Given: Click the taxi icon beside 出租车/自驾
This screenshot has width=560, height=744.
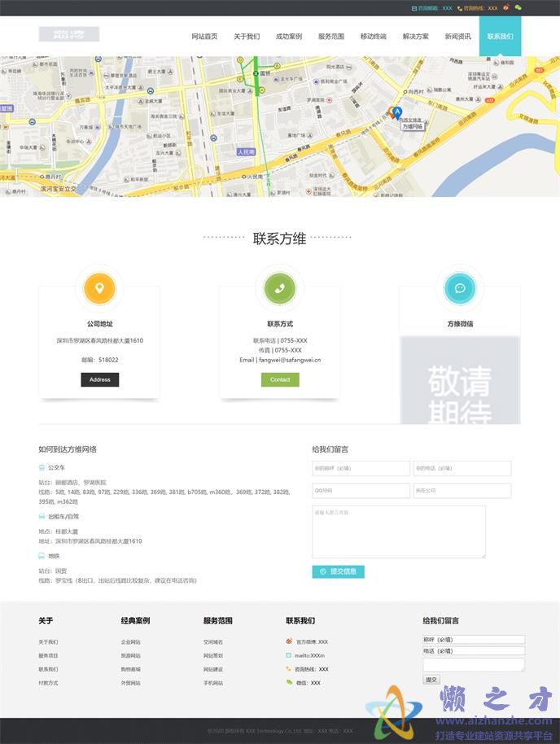Looking at the screenshot, I should point(42,516).
